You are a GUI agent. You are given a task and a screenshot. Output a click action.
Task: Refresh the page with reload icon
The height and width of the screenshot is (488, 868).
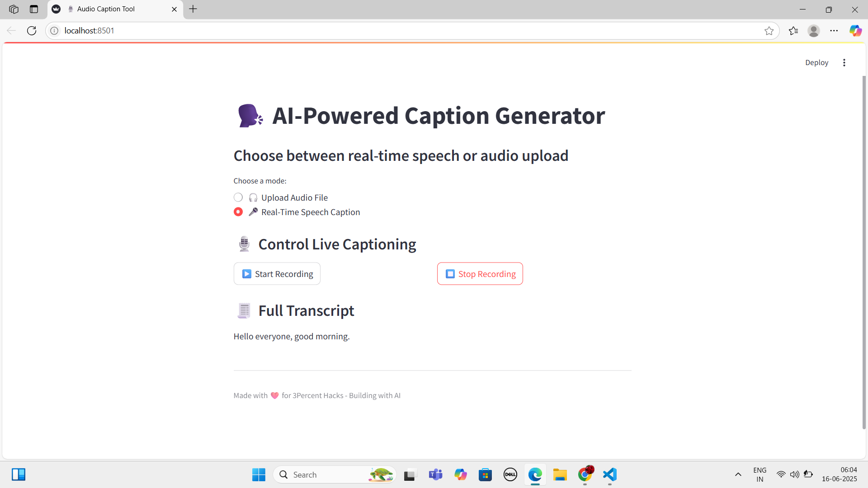(x=32, y=31)
